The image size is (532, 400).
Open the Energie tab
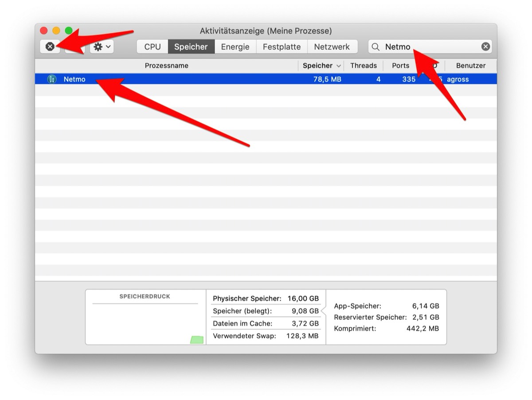click(x=235, y=47)
